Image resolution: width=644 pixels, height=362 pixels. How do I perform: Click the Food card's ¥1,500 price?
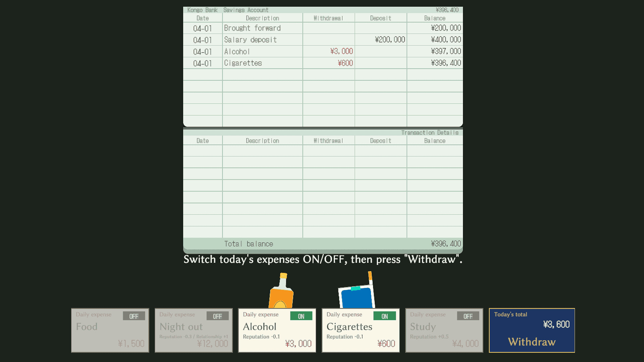tap(131, 344)
